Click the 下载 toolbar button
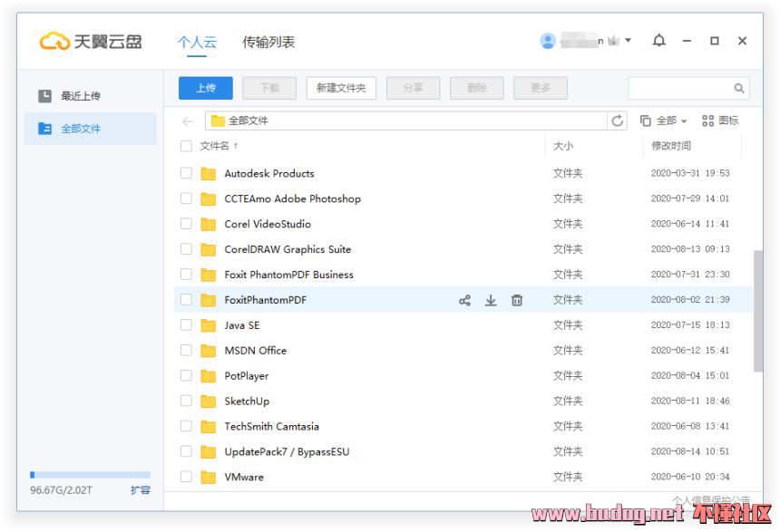This screenshot has width=780, height=532. (269, 89)
